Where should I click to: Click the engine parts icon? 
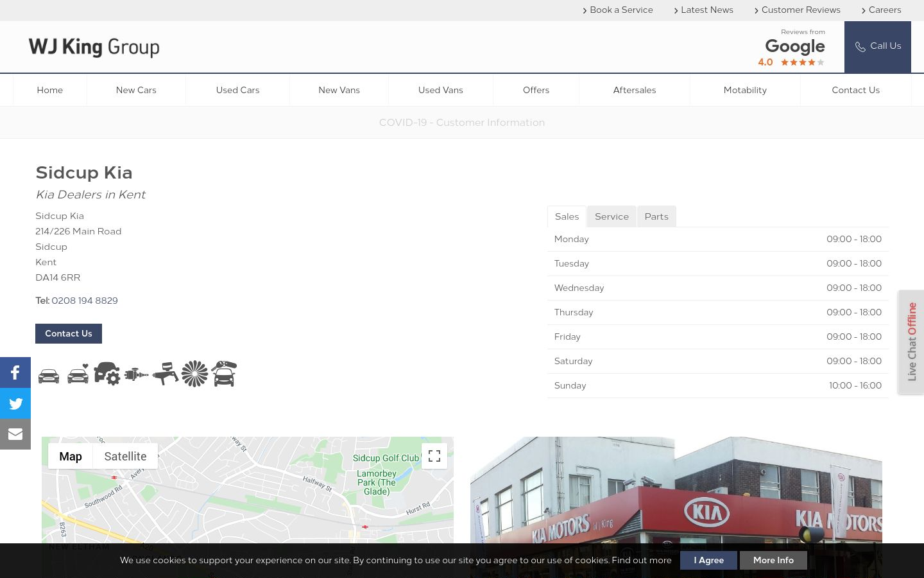[x=136, y=374]
